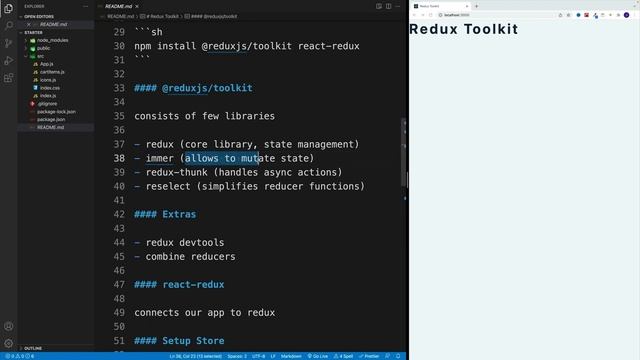640x360 pixels.
Task: Click browser back button
Action: [414, 15]
